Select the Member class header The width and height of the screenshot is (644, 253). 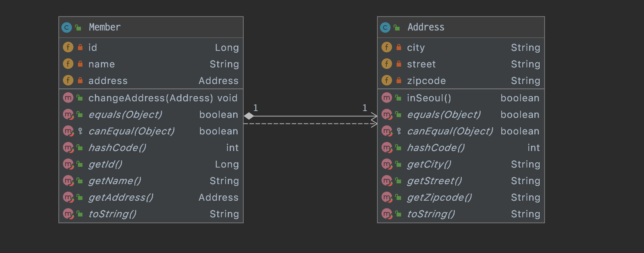(151, 27)
